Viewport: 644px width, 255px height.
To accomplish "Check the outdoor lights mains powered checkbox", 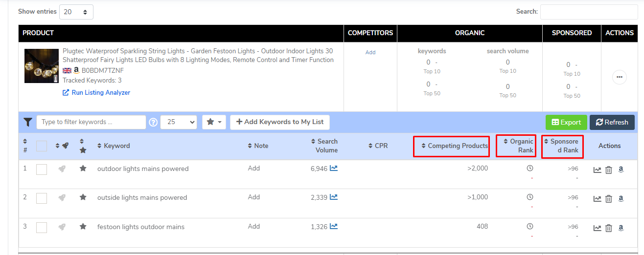I will pyautogui.click(x=42, y=170).
